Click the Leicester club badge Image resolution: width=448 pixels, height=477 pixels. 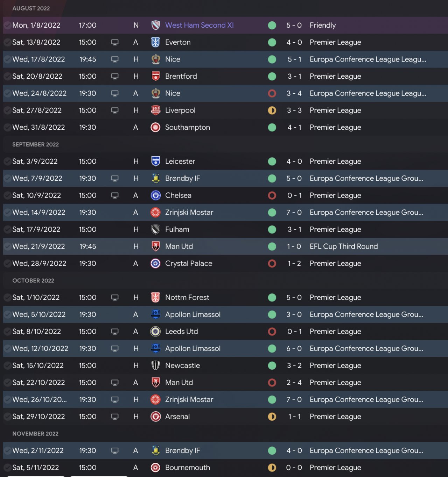(x=155, y=161)
